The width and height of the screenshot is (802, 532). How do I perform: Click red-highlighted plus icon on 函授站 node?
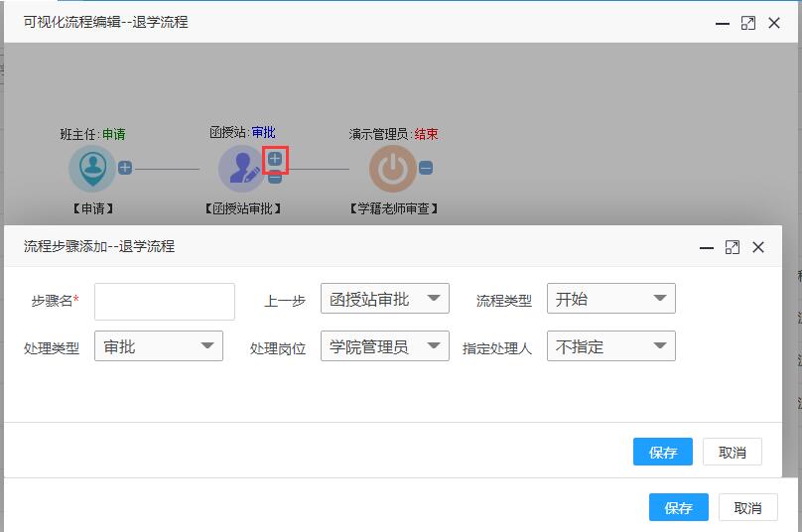coord(275,159)
